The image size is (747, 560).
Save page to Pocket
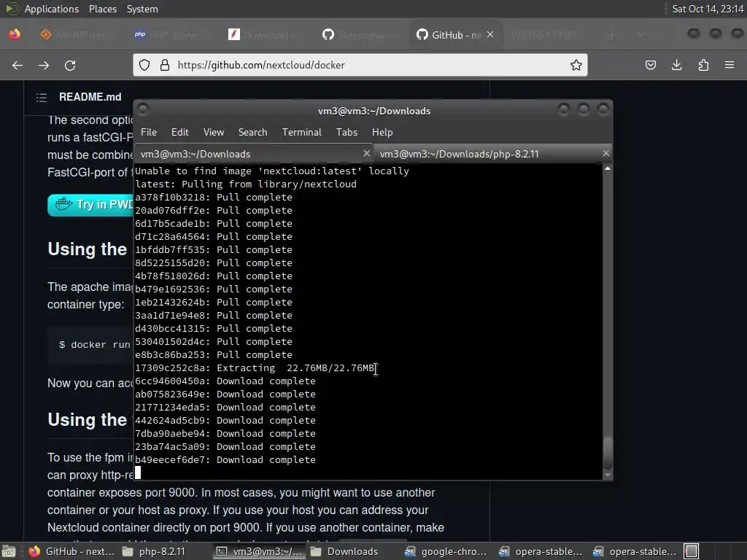click(650, 65)
